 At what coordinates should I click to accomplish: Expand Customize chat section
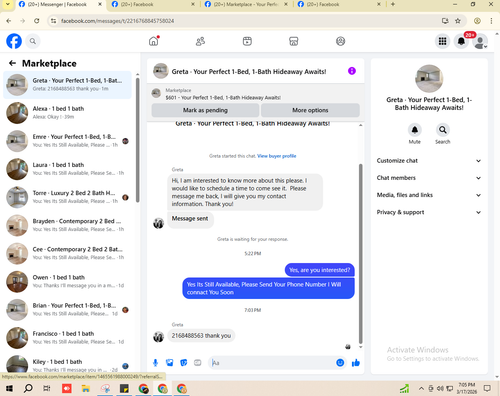click(x=429, y=161)
